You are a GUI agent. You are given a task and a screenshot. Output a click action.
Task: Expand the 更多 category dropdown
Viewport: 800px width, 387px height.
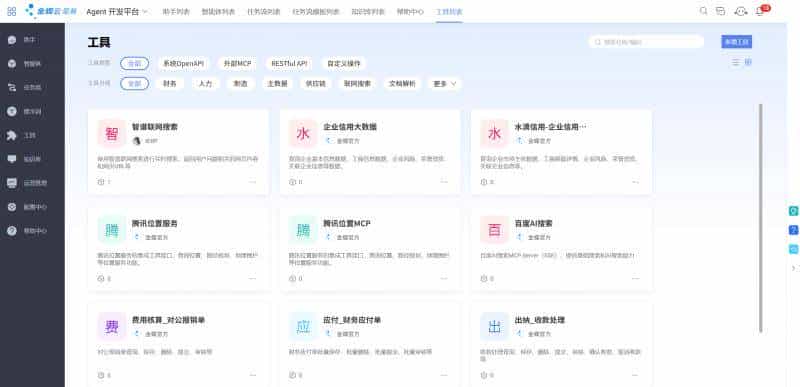click(x=444, y=84)
